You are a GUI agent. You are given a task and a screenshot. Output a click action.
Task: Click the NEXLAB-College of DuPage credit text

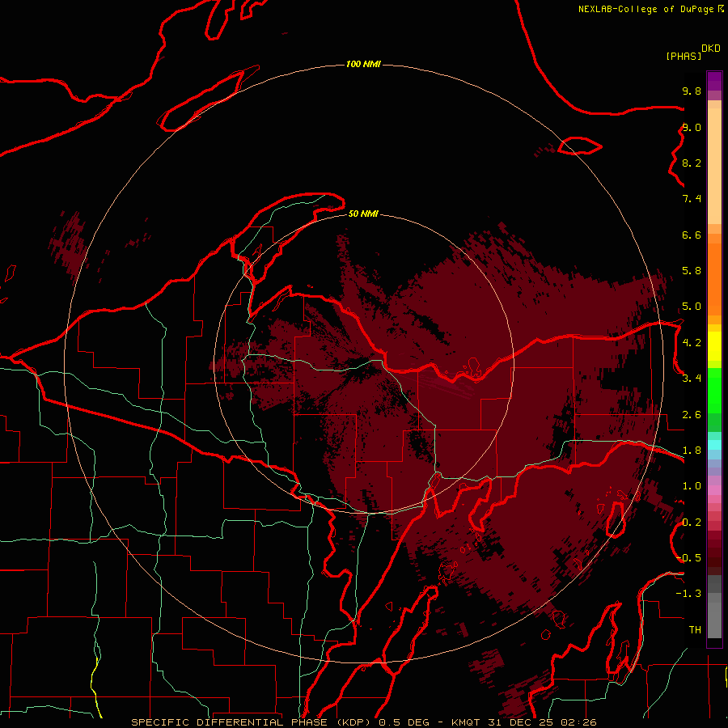click(x=645, y=9)
